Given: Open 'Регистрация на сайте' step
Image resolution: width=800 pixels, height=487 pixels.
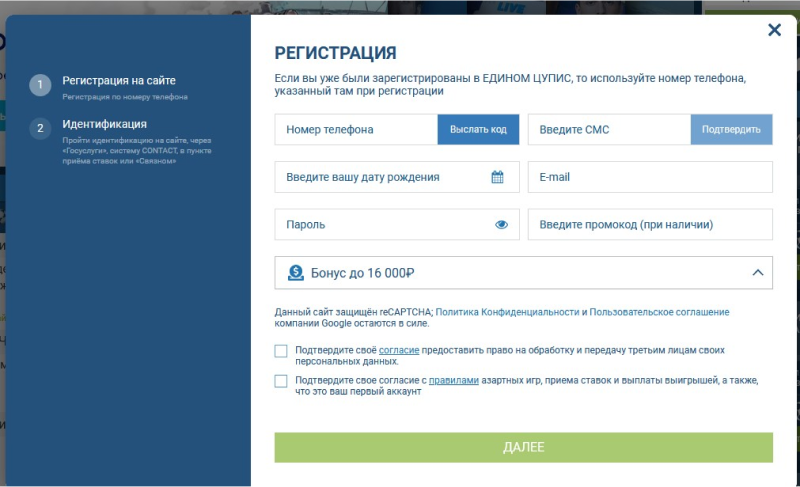Looking at the screenshot, I should click(119, 80).
